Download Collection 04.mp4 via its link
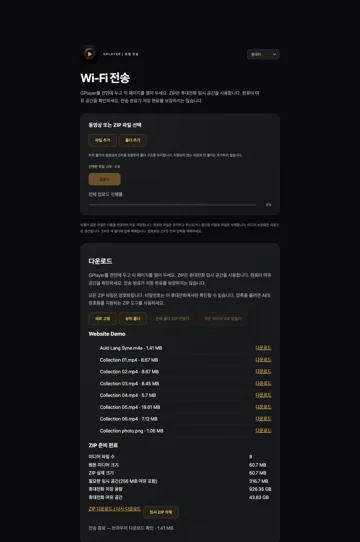Image resolution: width=360 pixels, height=542 pixels. (263, 395)
